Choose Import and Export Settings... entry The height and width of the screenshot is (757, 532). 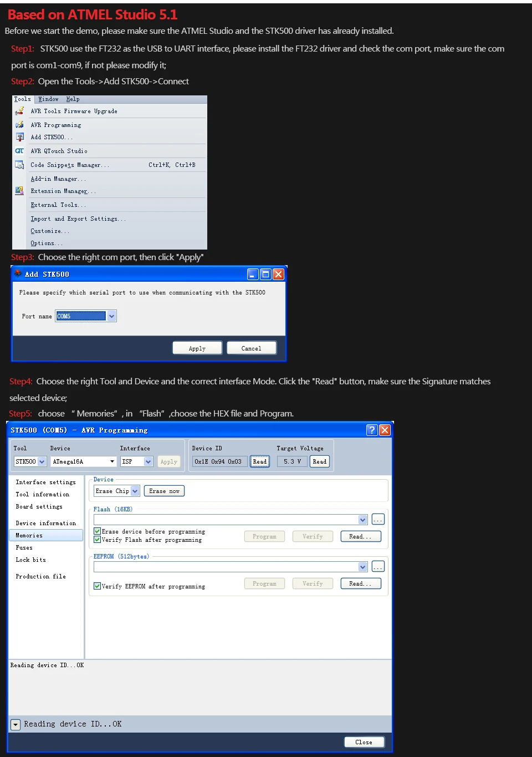[78, 219]
